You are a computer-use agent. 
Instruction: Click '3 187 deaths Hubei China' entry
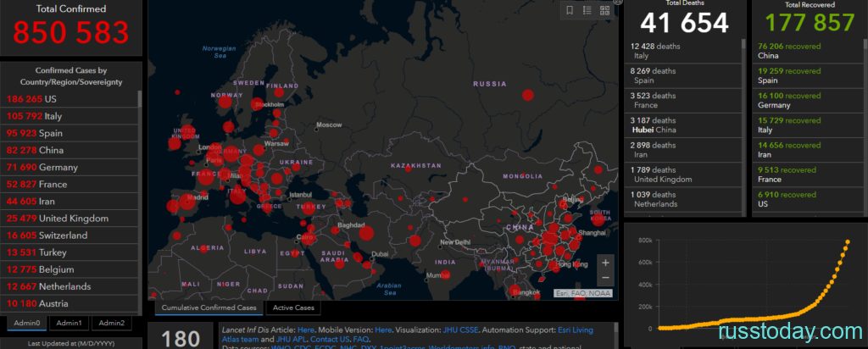tap(682, 125)
